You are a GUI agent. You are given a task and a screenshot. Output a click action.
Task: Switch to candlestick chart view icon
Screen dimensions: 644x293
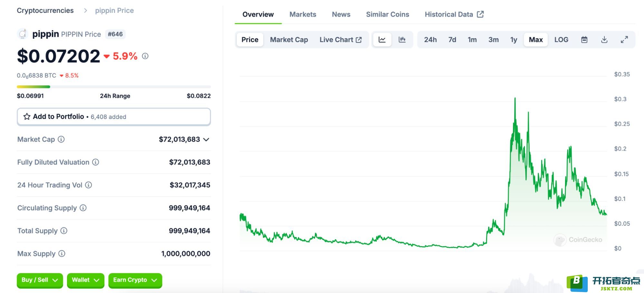click(x=402, y=40)
